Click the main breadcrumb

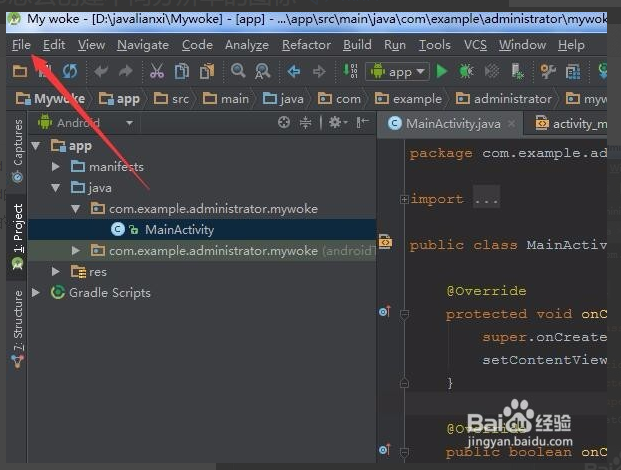pyautogui.click(x=226, y=99)
